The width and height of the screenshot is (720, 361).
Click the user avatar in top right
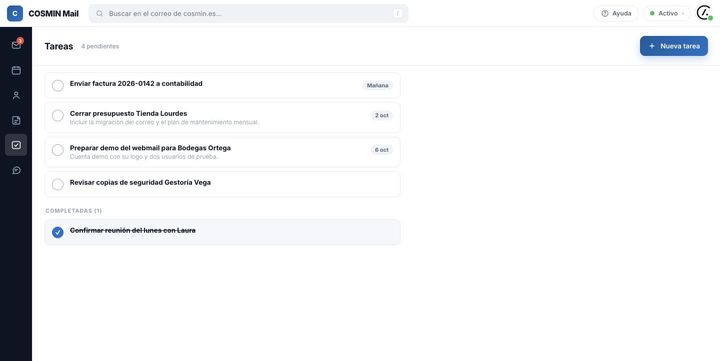[x=704, y=13]
